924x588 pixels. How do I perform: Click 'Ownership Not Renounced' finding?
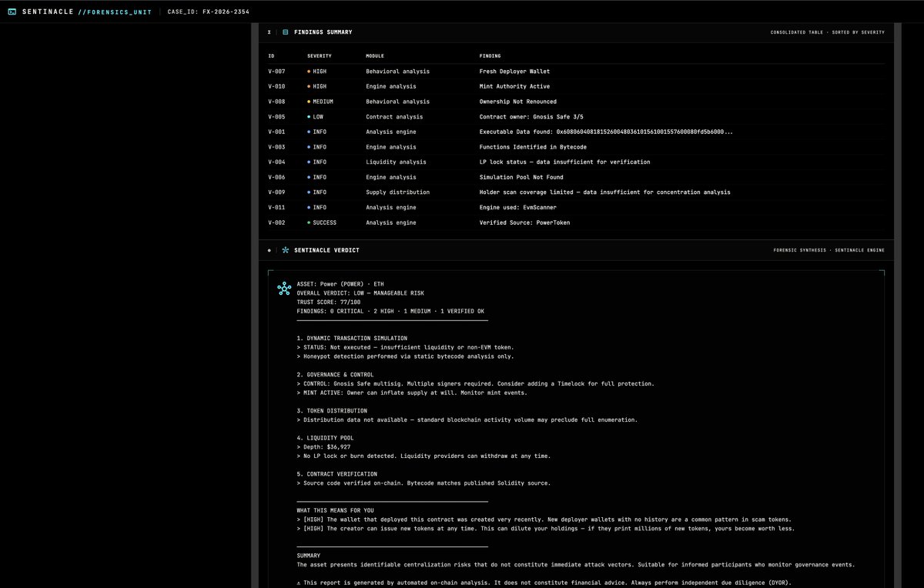click(x=517, y=102)
